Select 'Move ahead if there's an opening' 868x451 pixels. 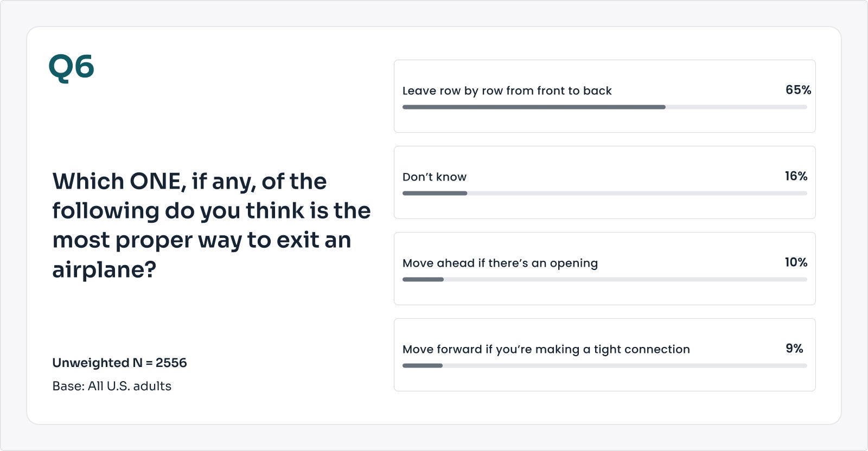pos(500,263)
